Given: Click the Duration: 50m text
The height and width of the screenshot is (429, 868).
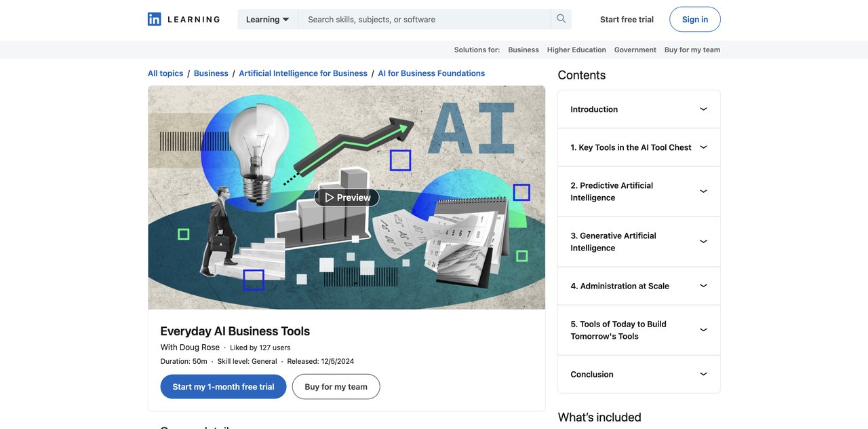Looking at the screenshot, I should (184, 361).
